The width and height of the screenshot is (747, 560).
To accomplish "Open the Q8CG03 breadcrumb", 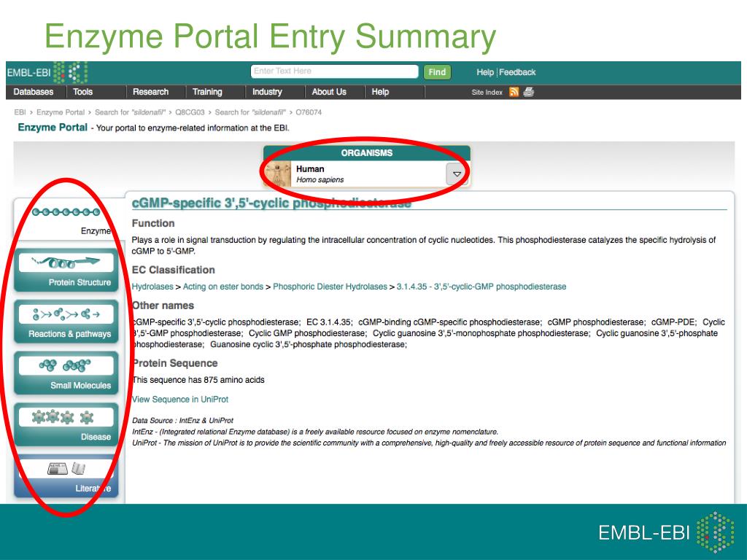I will tap(190, 112).
